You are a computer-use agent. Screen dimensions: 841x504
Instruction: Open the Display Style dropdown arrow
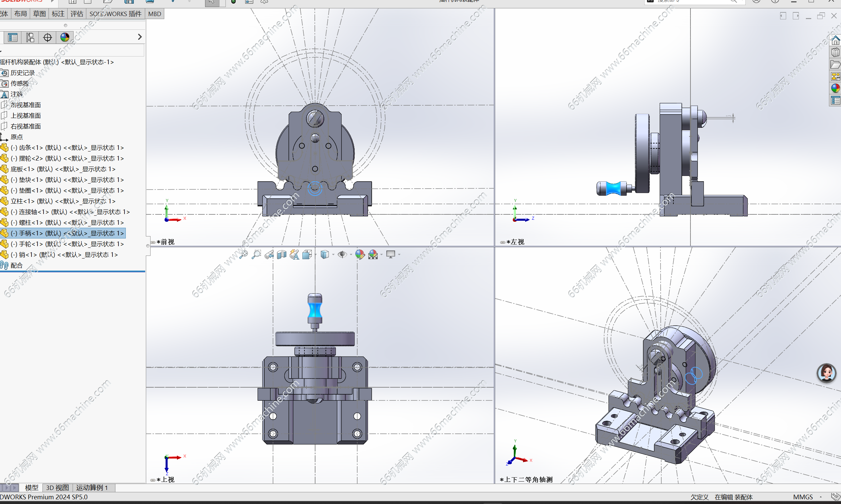tap(333, 255)
